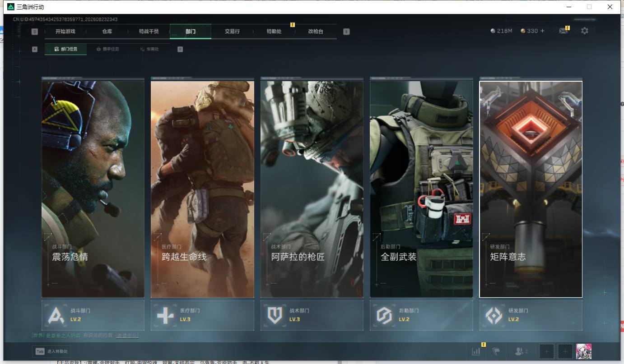
Task: Open the 交易行 tab
Action: pyautogui.click(x=232, y=32)
